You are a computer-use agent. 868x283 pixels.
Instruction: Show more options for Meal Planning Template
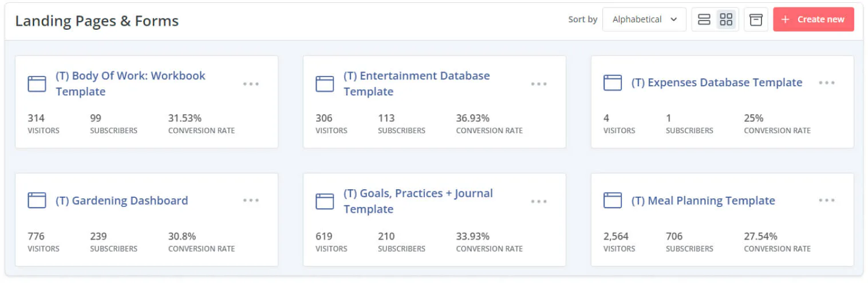point(827,201)
